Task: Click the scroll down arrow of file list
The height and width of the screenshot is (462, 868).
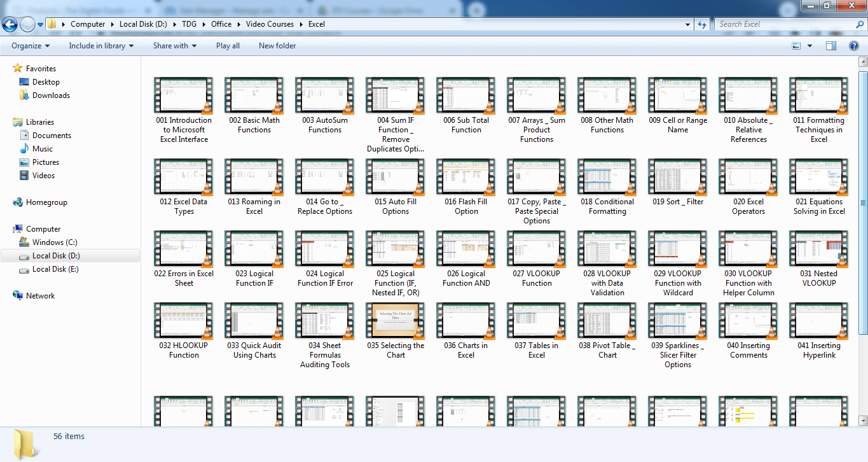Action: (862, 420)
